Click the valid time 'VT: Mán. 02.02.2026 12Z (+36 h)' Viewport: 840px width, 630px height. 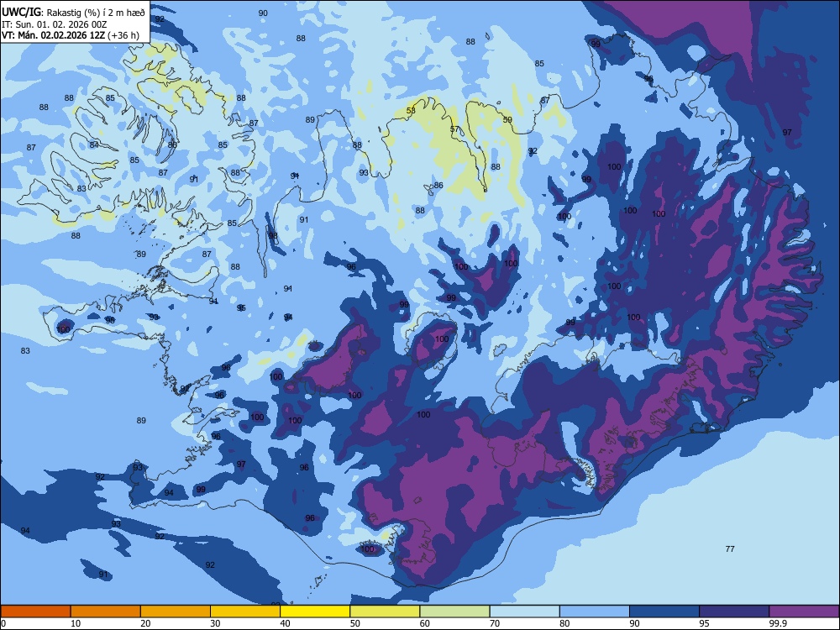point(71,35)
